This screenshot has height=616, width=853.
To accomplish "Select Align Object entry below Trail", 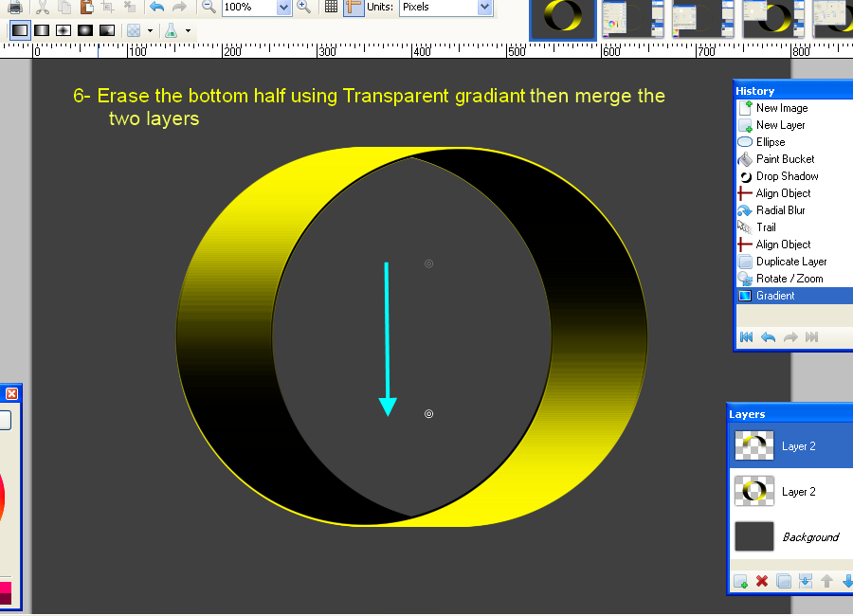I will (794, 245).
